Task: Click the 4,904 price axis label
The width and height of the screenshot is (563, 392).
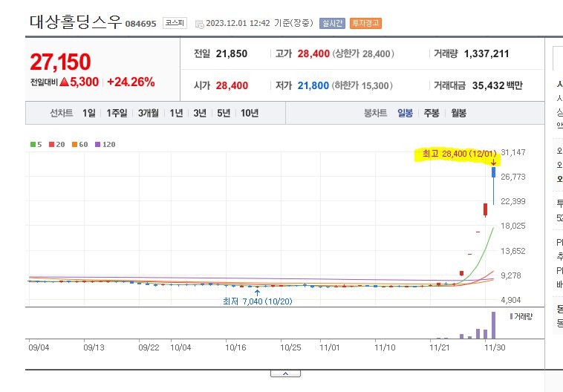Action: (x=510, y=300)
